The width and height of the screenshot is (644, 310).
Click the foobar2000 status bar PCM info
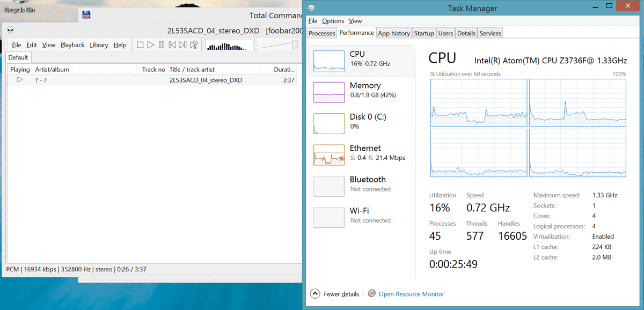point(76,269)
